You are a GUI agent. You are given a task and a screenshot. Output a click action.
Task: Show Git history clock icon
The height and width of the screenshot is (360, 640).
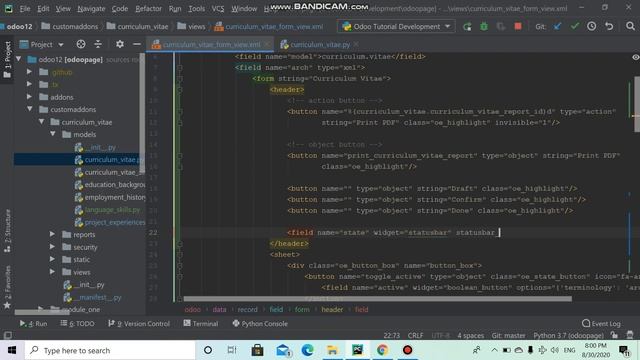click(x=591, y=27)
